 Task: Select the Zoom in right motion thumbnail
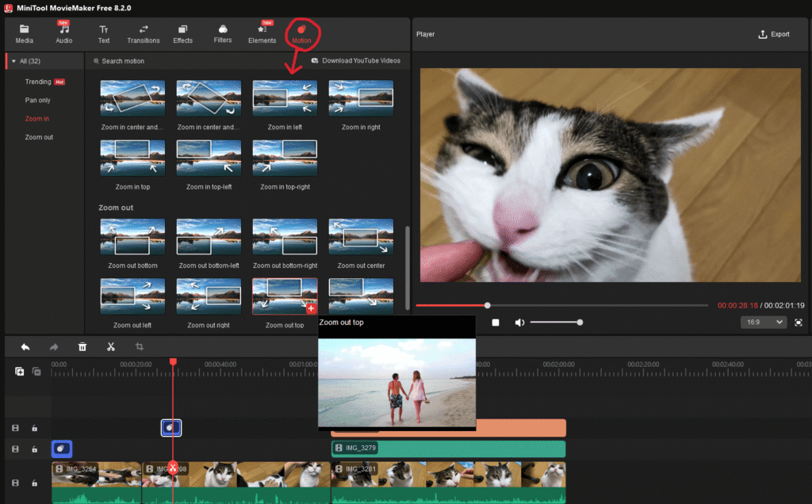pyautogui.click(x=361, y=98)
